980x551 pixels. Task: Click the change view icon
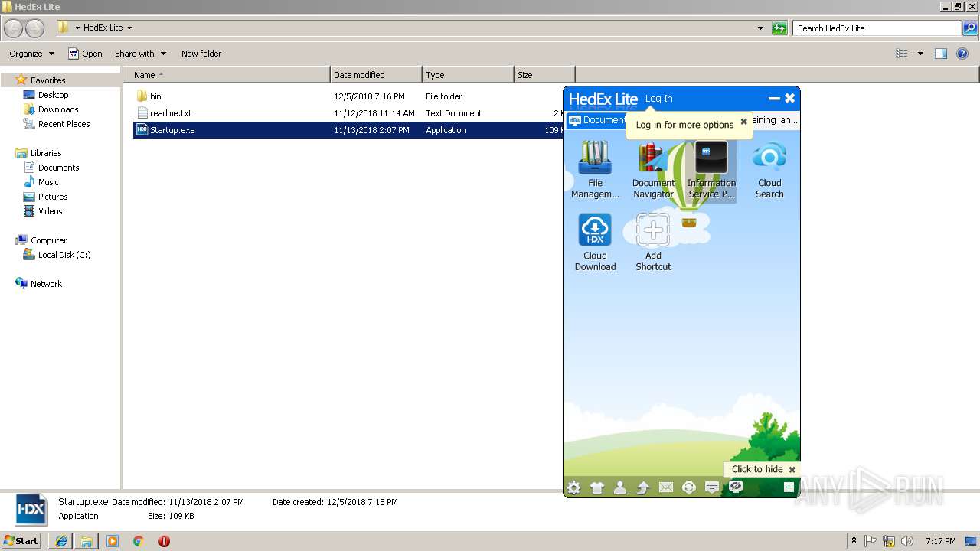[902, 54]
